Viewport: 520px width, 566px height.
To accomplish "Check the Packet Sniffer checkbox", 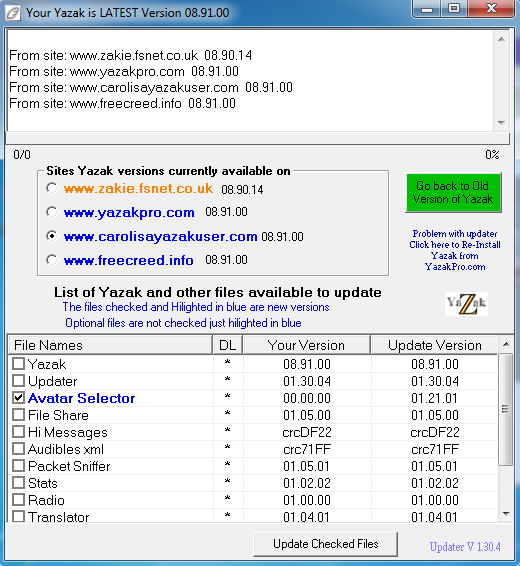I will coord(18,466).
